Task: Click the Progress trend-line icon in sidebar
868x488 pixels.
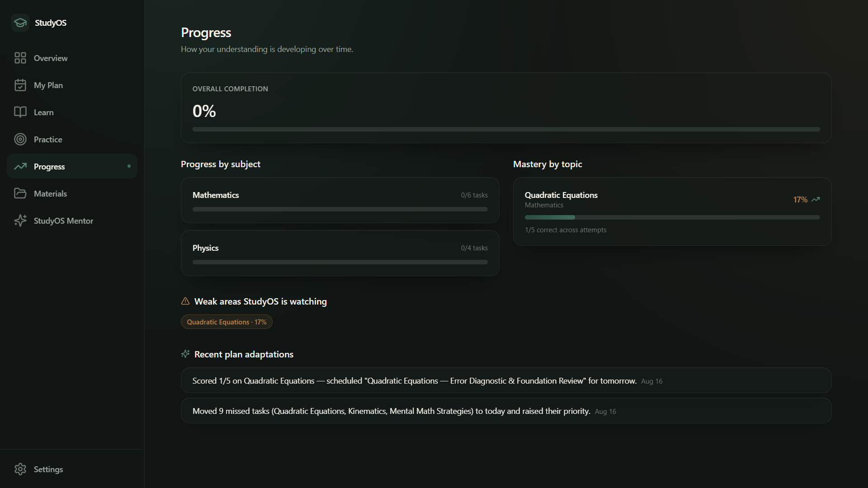Action: [x=20, y=166]
